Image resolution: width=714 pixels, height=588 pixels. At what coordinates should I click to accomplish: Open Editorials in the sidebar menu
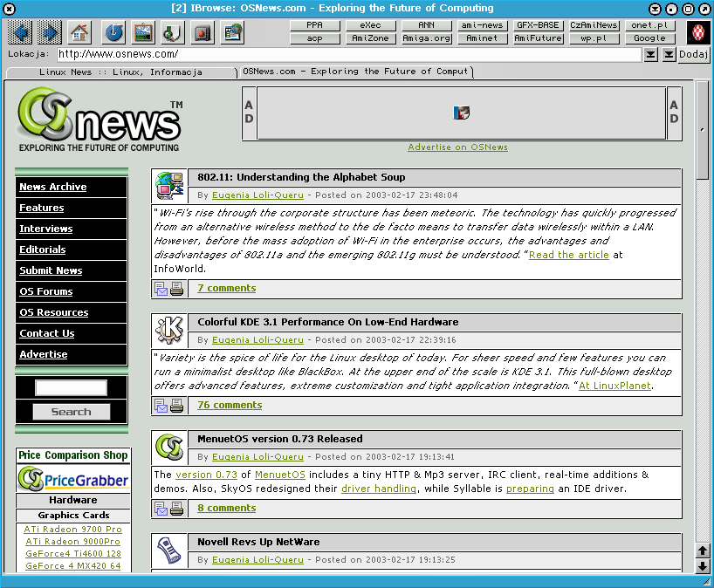pyautogui.click(x=43, y=250)
